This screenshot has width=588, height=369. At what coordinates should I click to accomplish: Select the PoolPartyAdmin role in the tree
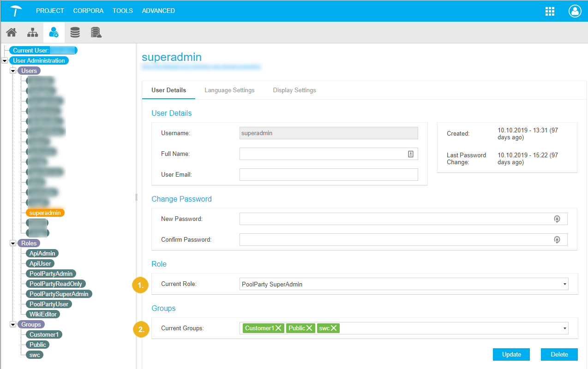point(51,274)
